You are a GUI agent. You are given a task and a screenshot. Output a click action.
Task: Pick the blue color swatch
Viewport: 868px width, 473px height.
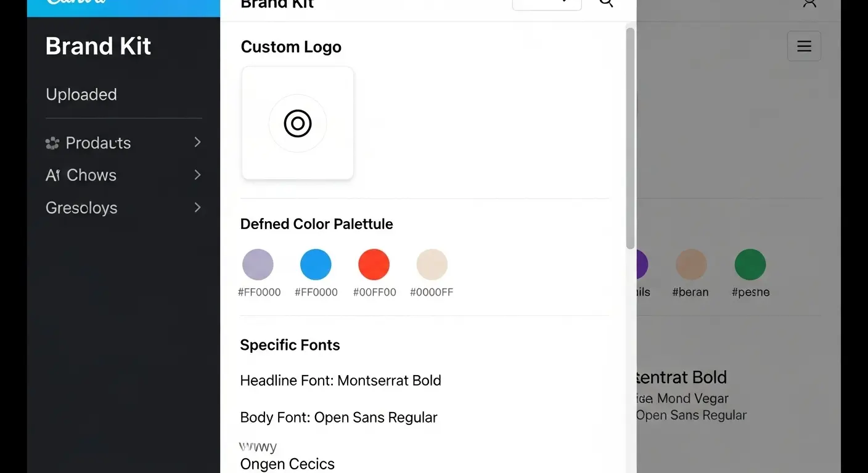point(316,265)
